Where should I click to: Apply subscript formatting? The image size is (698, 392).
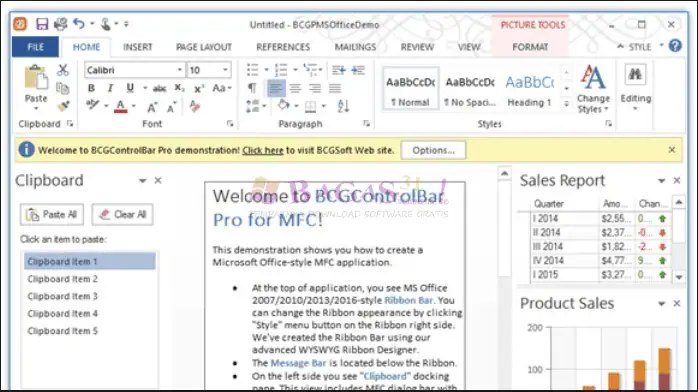point(179,88)
